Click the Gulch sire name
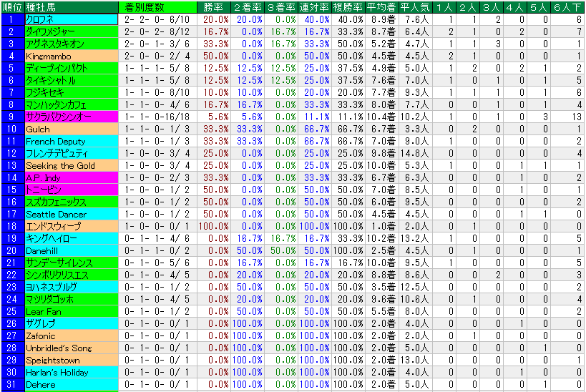Image resolution: width=586 pixels, height=392 pixels. click(x=72, y=129)
